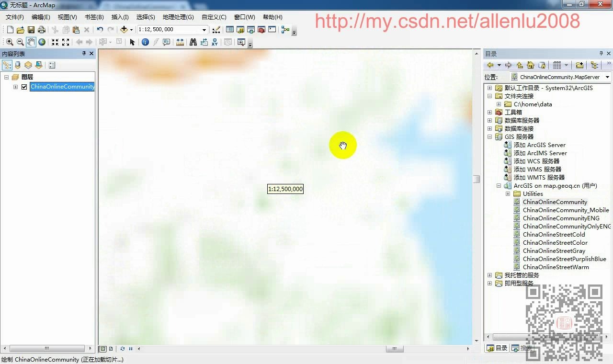613x364 pixels.
Task: Open the map scale dropdown
Action: click(203, 29)
